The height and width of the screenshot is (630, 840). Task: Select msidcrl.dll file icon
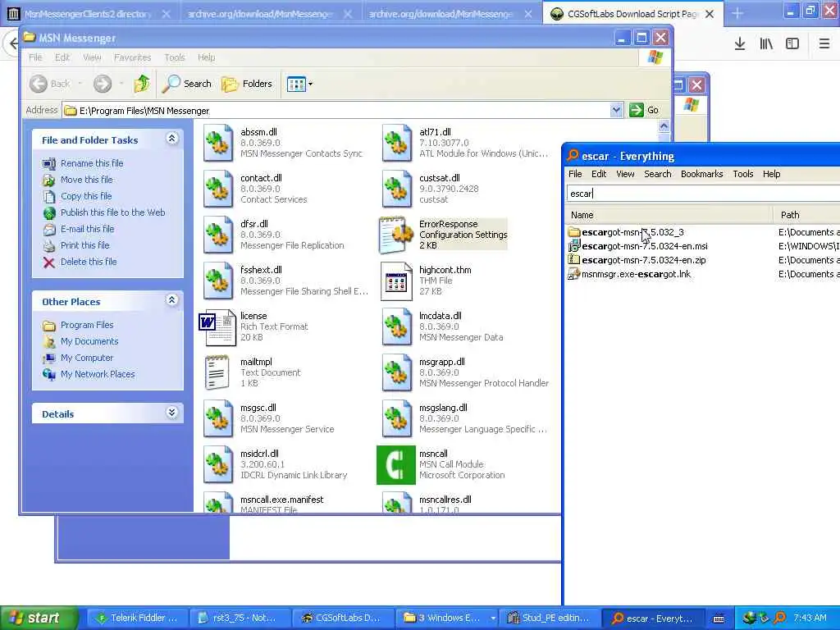[x=218, y=465]
